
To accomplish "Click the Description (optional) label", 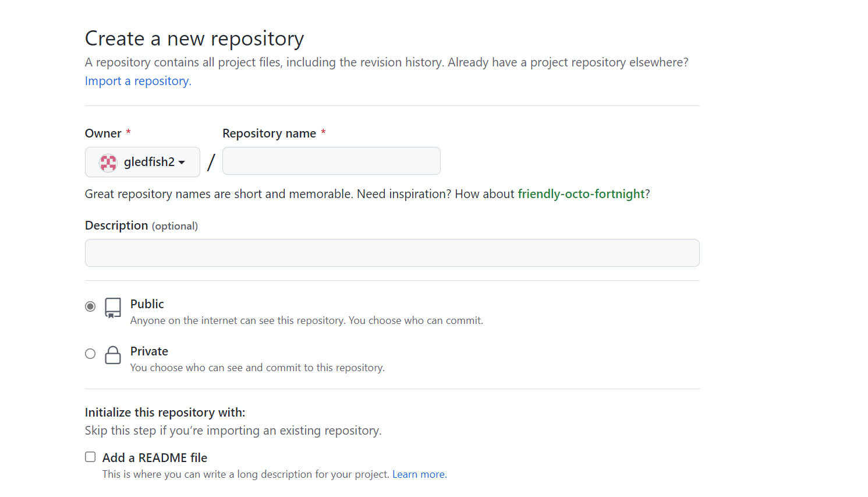I will tap(141, 225).
